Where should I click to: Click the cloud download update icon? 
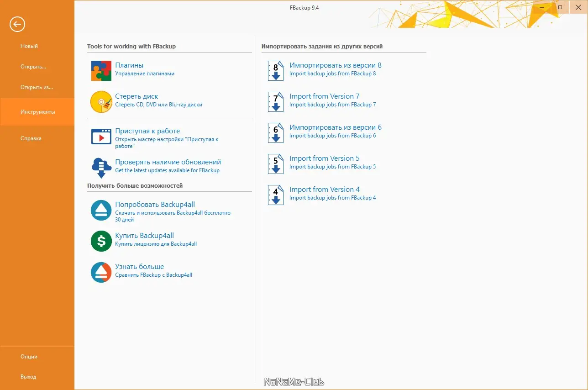click(x=101, y=168)
